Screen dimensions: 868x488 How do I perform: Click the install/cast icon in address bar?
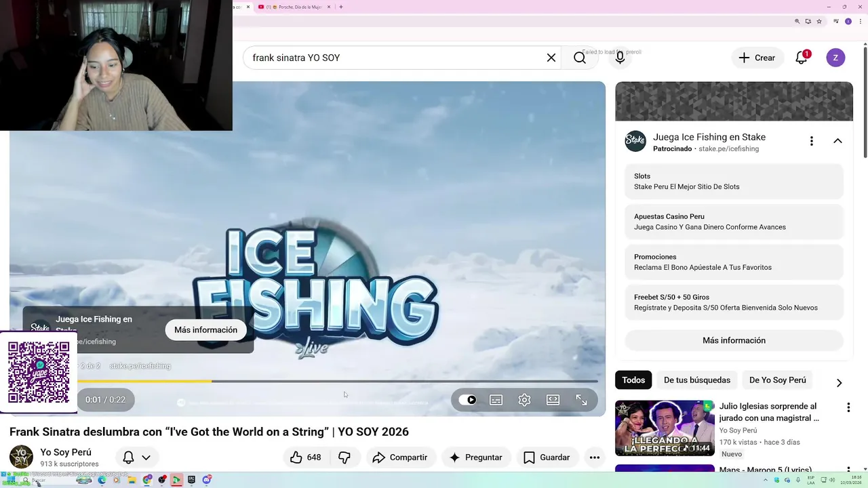[x=808, y=22]
